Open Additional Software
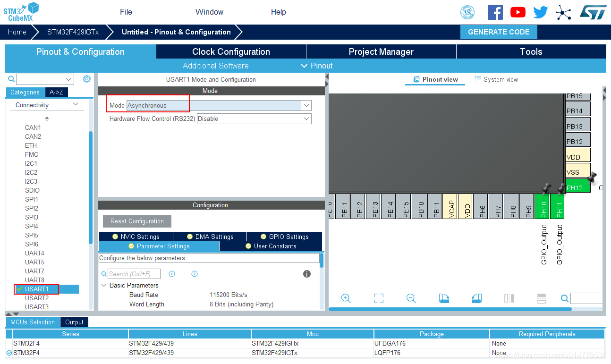The image size is (611, 364). (215, 66)
